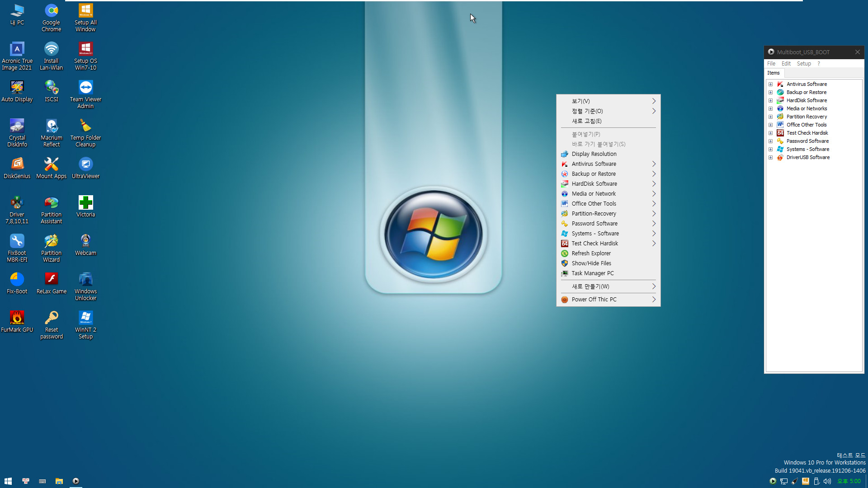Open Setup All Window shortcut
The image size is (868, 488).
(x=85, y=18)
